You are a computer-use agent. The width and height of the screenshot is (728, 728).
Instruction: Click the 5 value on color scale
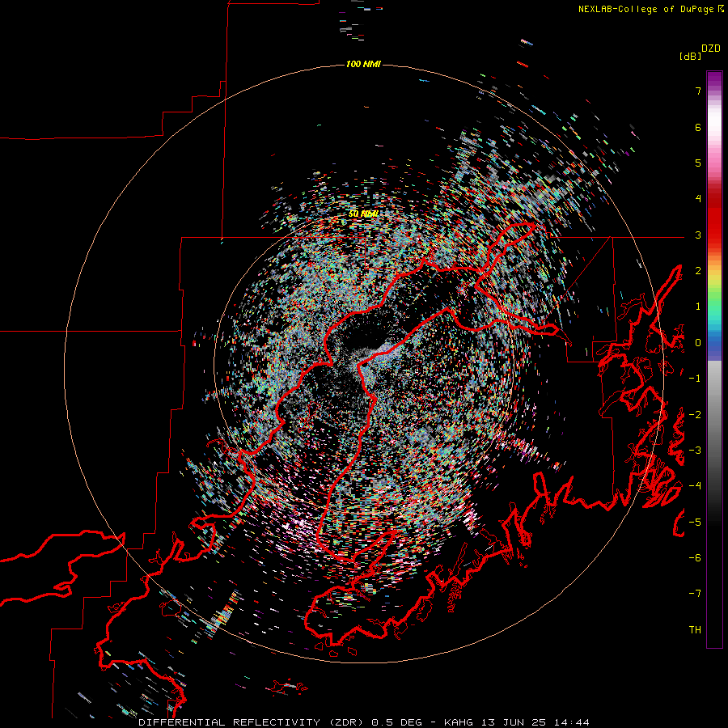698,163
